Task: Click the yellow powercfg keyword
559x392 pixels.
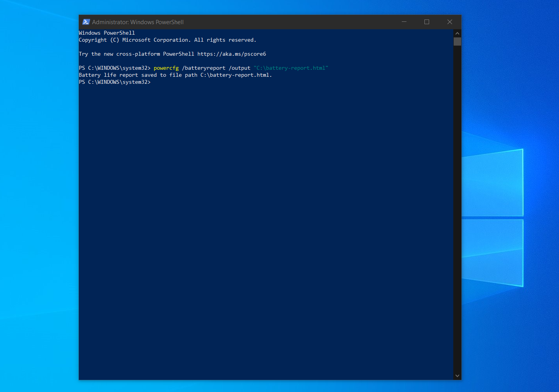Action: click(166, 68)
